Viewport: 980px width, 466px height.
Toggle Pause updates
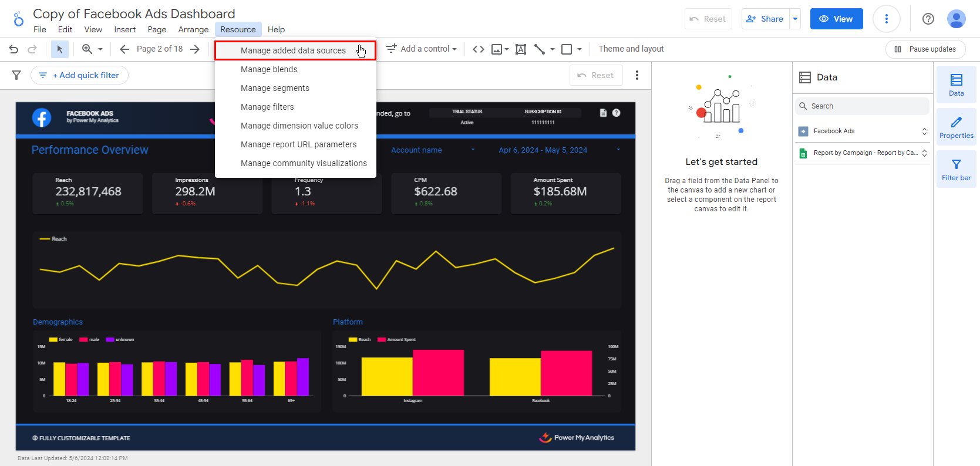925,49
